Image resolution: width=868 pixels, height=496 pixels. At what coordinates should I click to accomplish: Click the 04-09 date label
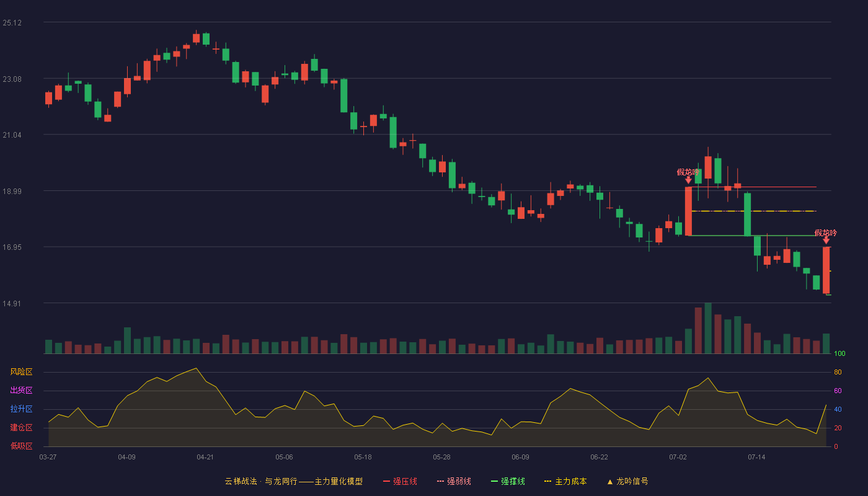pos(126,457)
